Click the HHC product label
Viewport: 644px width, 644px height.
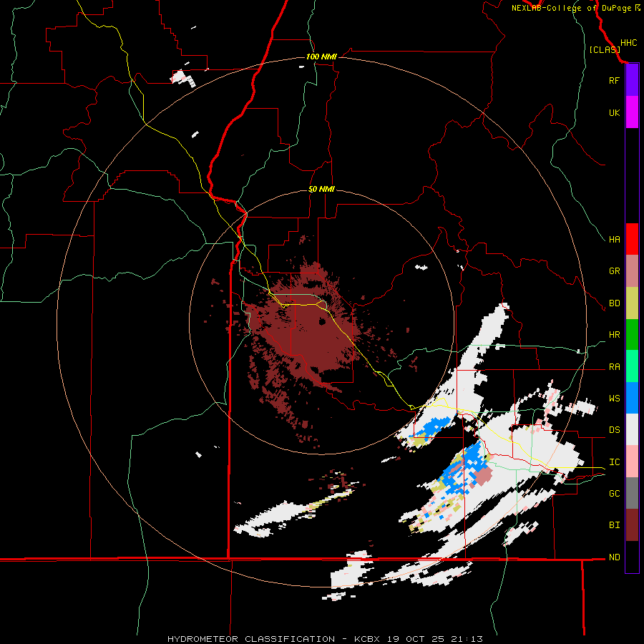(x=628, y=43)
